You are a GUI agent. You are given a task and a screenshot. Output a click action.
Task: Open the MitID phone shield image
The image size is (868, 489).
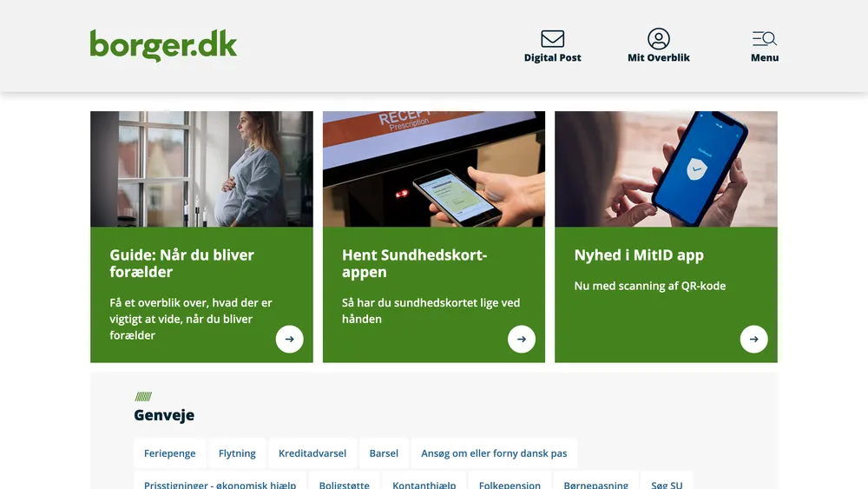(x=666, y=169)
